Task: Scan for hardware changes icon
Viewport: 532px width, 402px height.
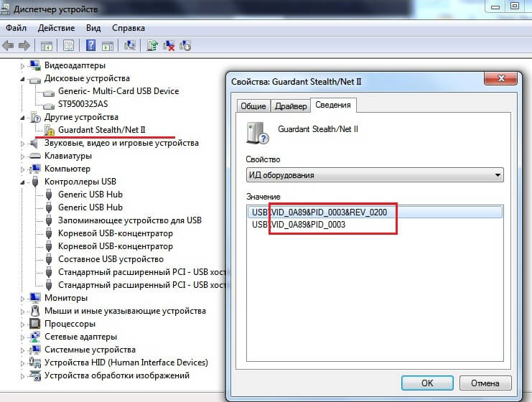Action: pyautogui.click(x=130, y=45)
